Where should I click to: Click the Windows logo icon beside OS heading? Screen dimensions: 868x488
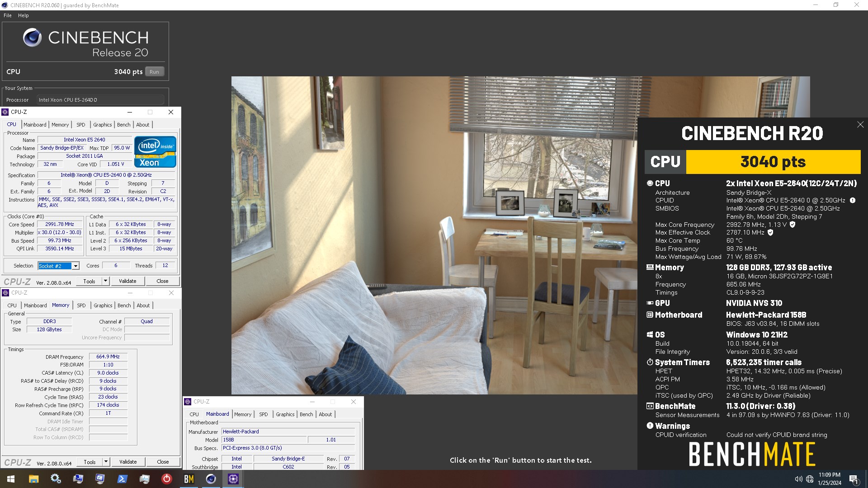coord(650,335)
